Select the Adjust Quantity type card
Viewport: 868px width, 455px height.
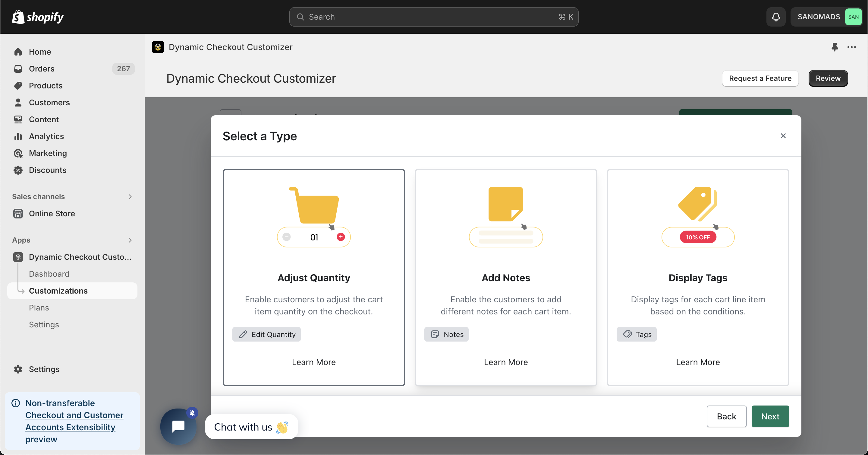click(x=314, y=277)
